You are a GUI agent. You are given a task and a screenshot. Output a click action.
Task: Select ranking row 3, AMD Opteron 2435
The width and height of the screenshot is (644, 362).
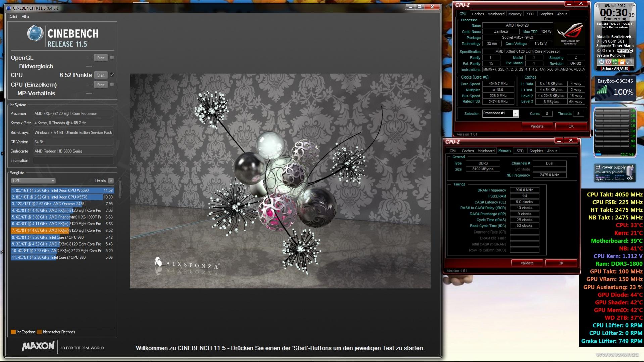pyautogui.click(x=62, y=204)
